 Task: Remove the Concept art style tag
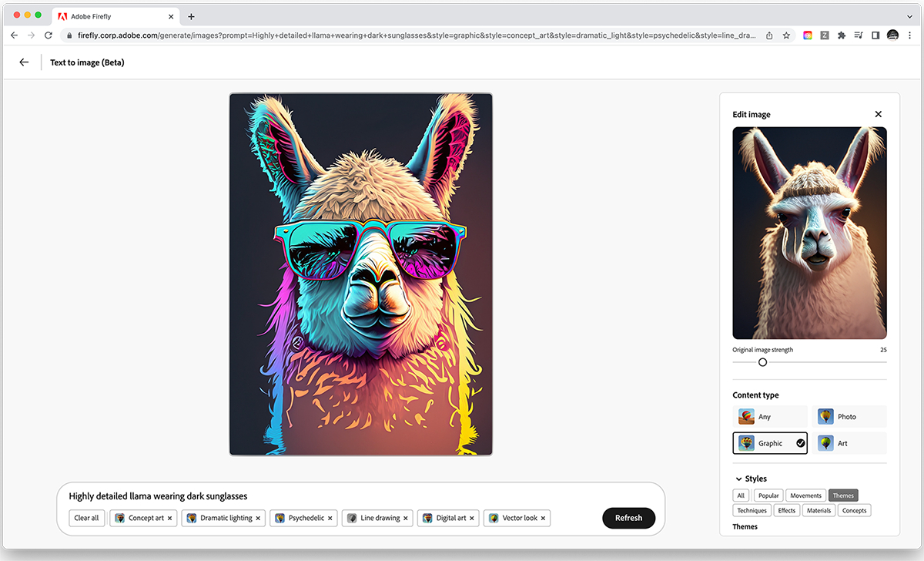(x=169, y=519)
